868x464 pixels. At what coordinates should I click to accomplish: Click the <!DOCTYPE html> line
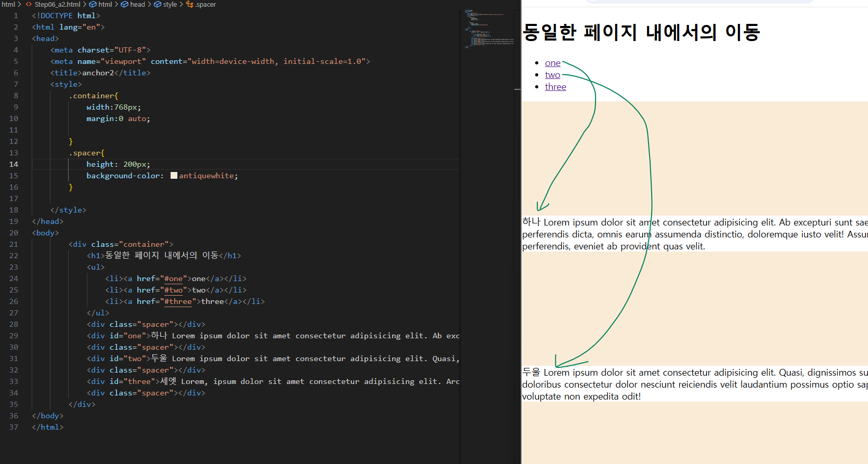click(66, 16)
